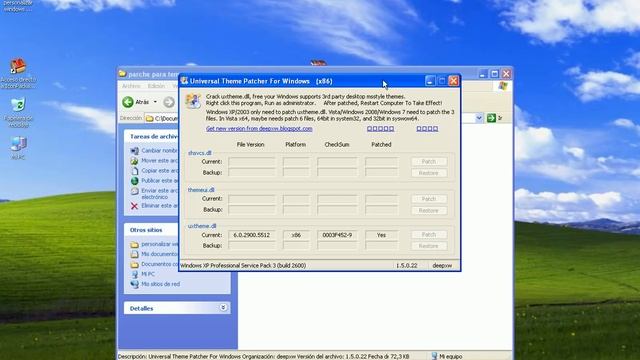Screen dimensions: 640x360
Task: Click the Patch button for uxtheme.dll
Action: tap(429, 235)
